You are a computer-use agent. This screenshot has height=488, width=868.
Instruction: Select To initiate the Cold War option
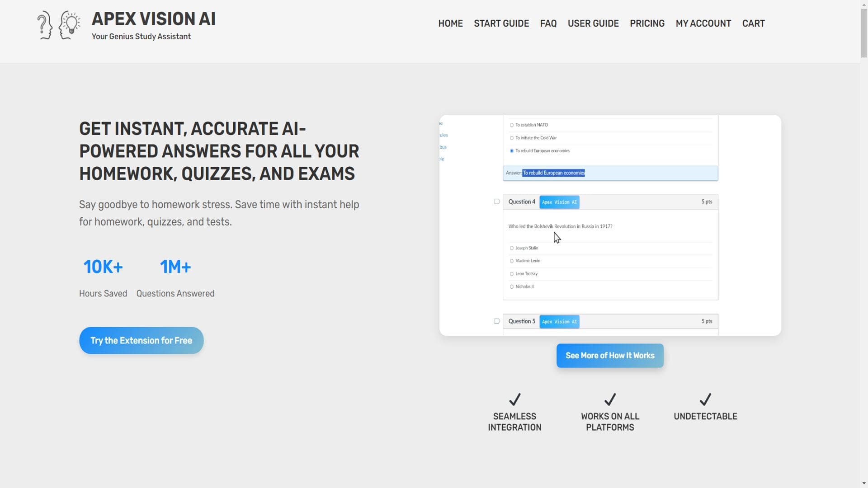pos(512,138)
